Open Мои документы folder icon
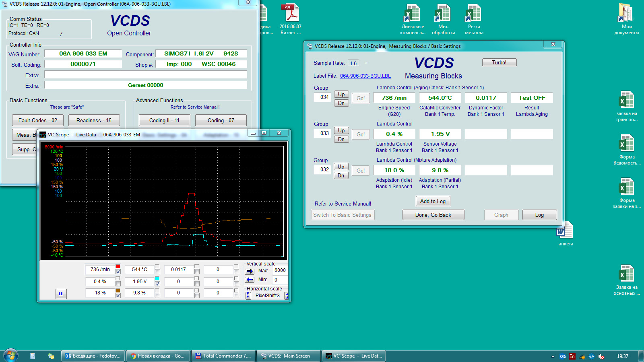This screenshot has height=362, width=644. tap(627, 19)
